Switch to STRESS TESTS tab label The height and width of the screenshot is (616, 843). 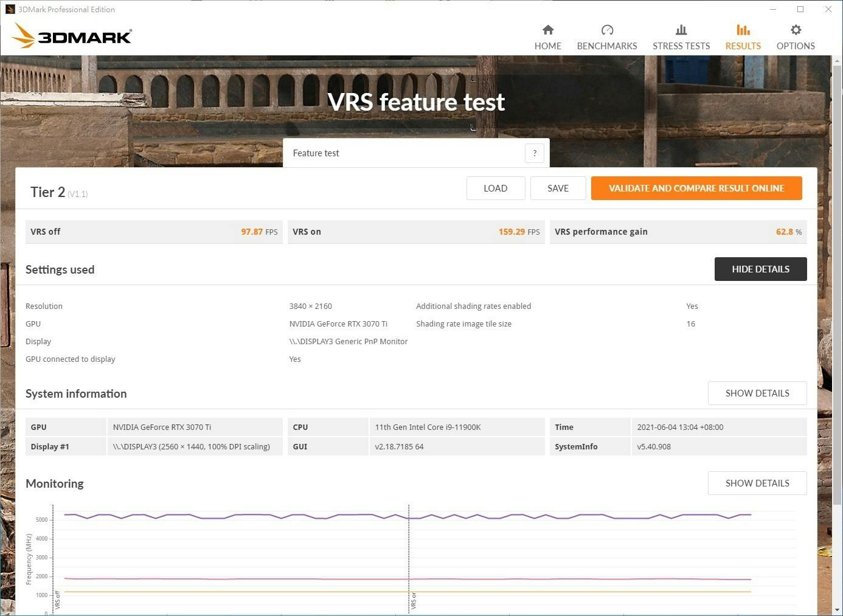pyautogui.click(x=681, y=46)
